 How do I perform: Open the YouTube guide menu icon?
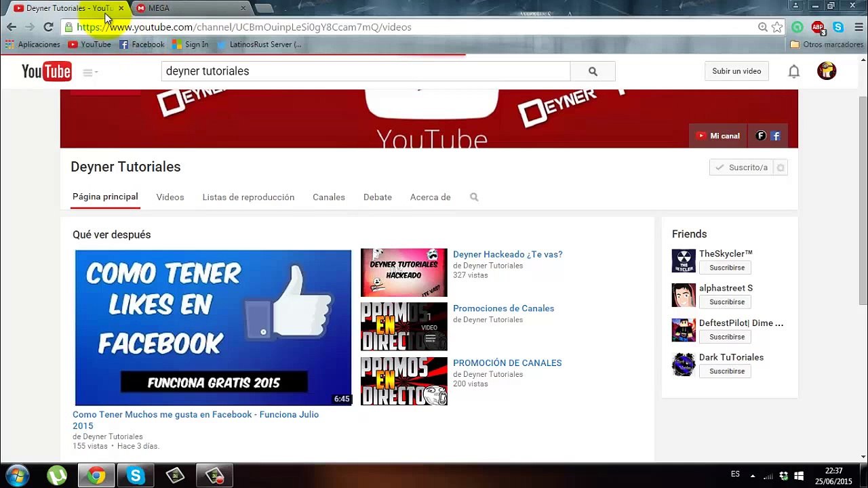[90, 72]
